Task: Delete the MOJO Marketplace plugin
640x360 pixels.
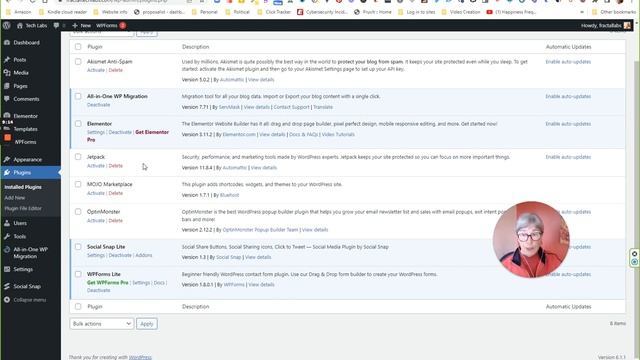Action: (x=116, y=193)
